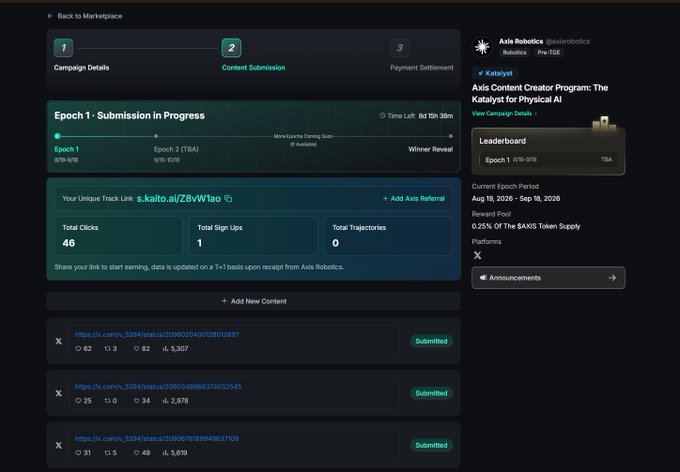
Task: Click the Total Sign Ups card
Action: coord(254,236)
